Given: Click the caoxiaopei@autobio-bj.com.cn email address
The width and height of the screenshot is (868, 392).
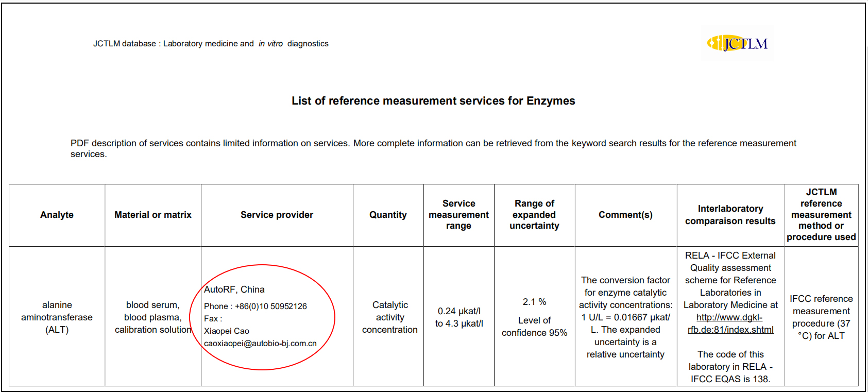Looking at the screenshot, I should tap(260, 344).
